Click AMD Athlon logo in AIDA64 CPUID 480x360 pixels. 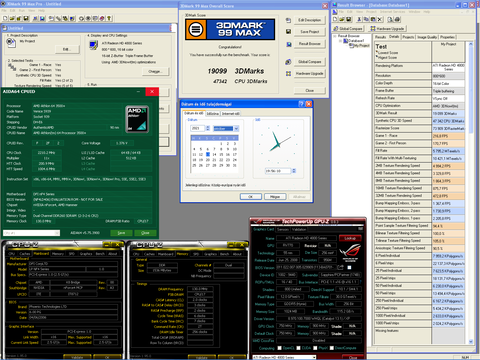(137, 119)
